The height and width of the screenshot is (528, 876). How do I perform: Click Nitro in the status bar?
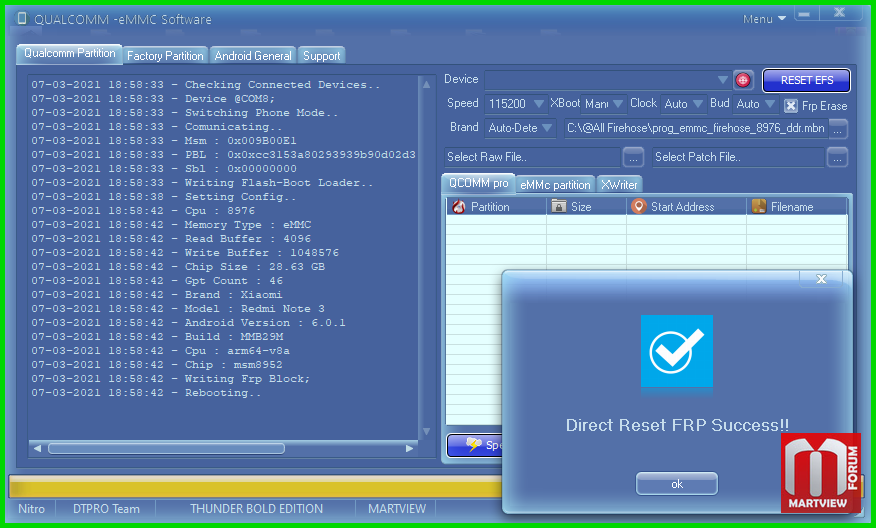pos(32,509)
